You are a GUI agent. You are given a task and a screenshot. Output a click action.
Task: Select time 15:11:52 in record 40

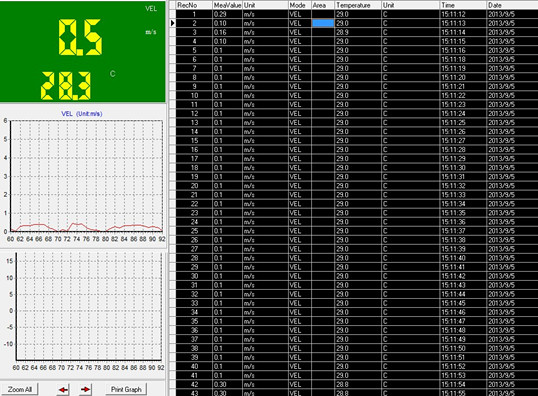(463, 366)
